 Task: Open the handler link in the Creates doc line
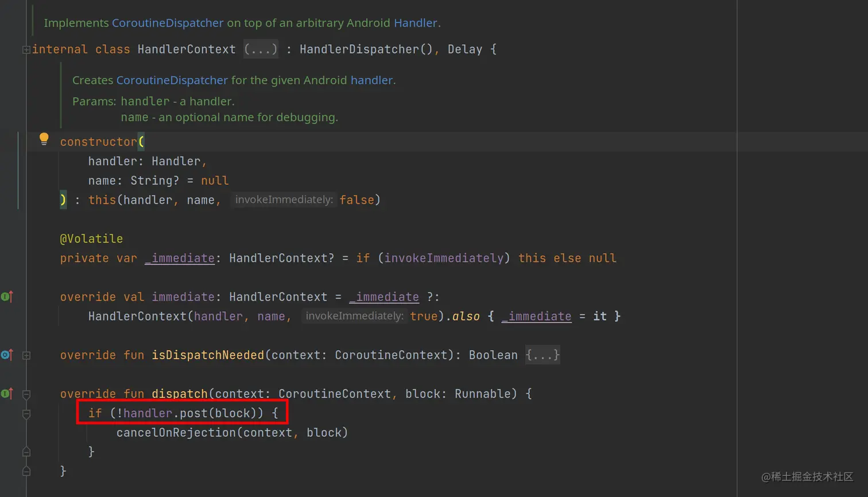tap(371, 80)
